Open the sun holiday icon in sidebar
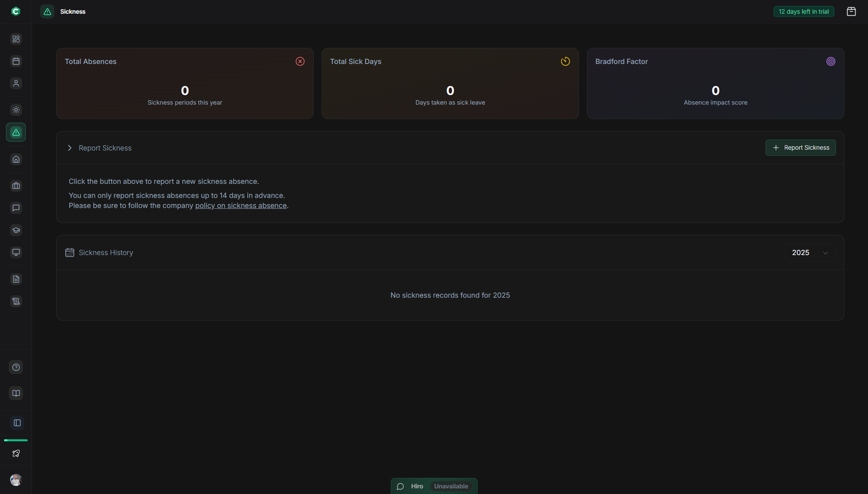Viewport: 868px width, 494px height. (x=16, y=110)
